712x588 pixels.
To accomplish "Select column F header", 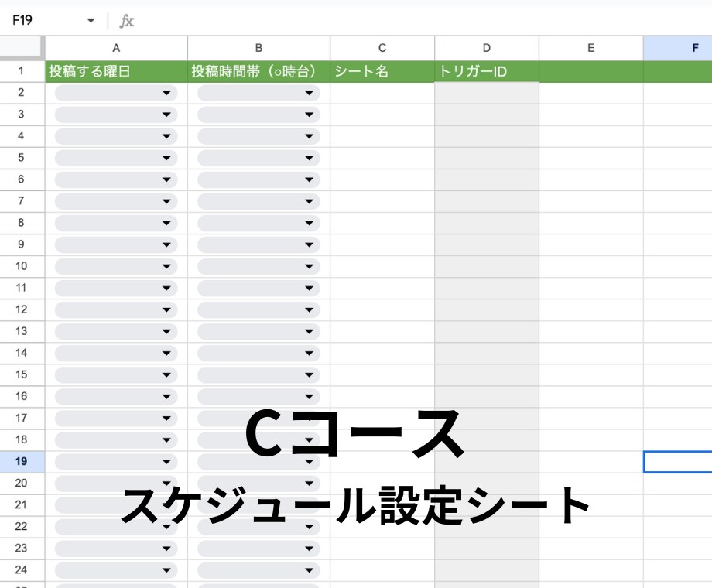I will click(677, 48).
